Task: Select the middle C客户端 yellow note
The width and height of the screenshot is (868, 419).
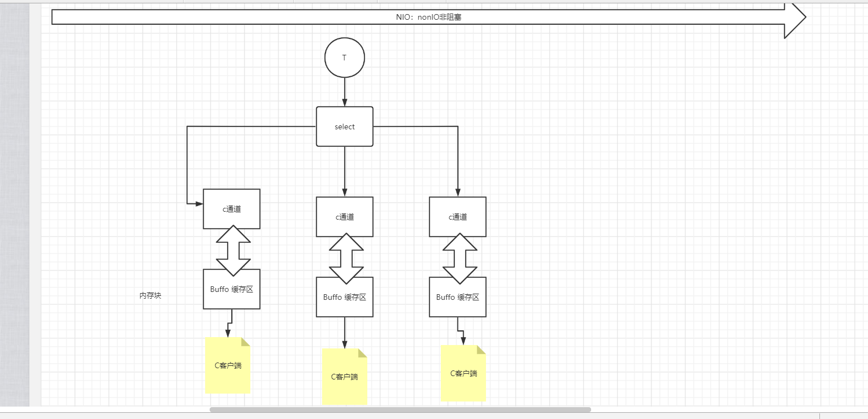Action: 345,377
